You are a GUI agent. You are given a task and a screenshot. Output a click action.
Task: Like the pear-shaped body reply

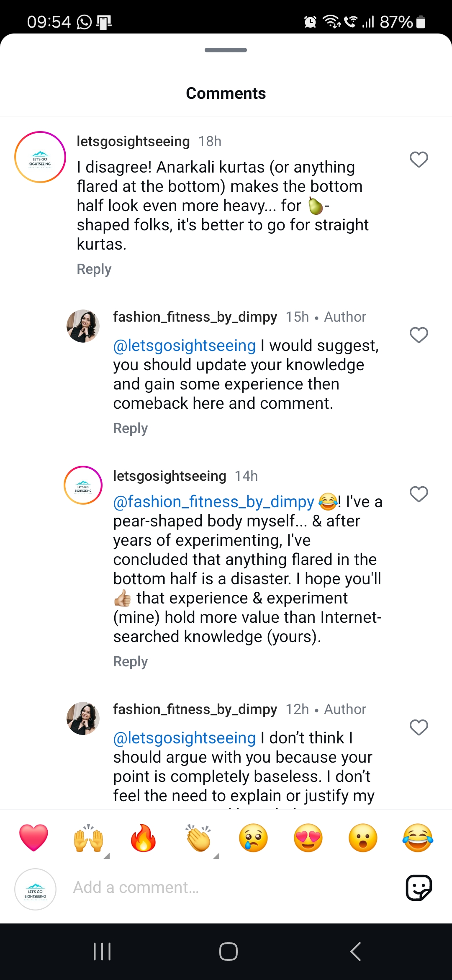[419, 494]
